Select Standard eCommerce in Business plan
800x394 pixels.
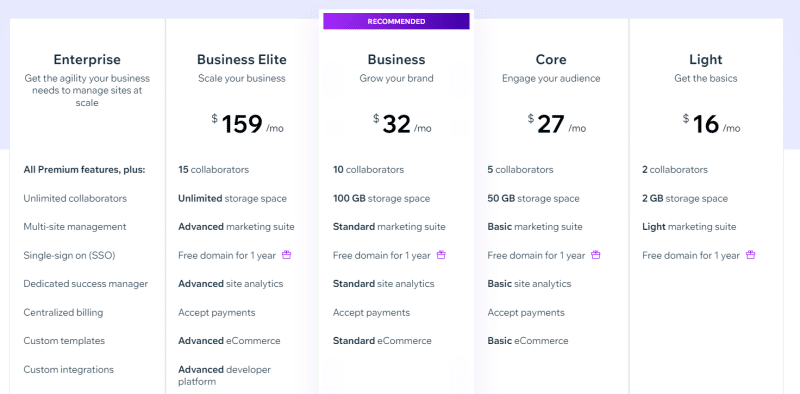382,340
